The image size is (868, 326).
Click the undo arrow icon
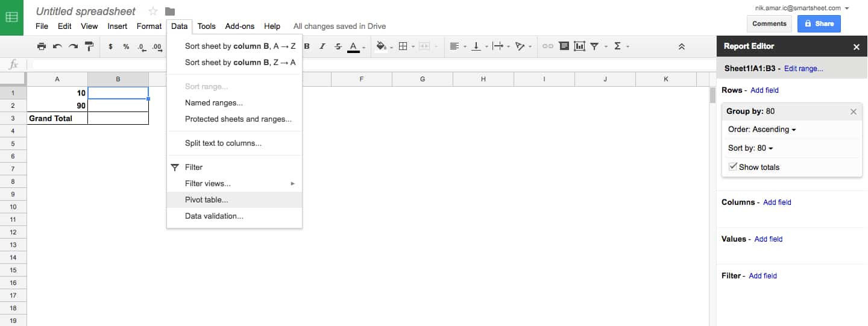coord(57,46)
